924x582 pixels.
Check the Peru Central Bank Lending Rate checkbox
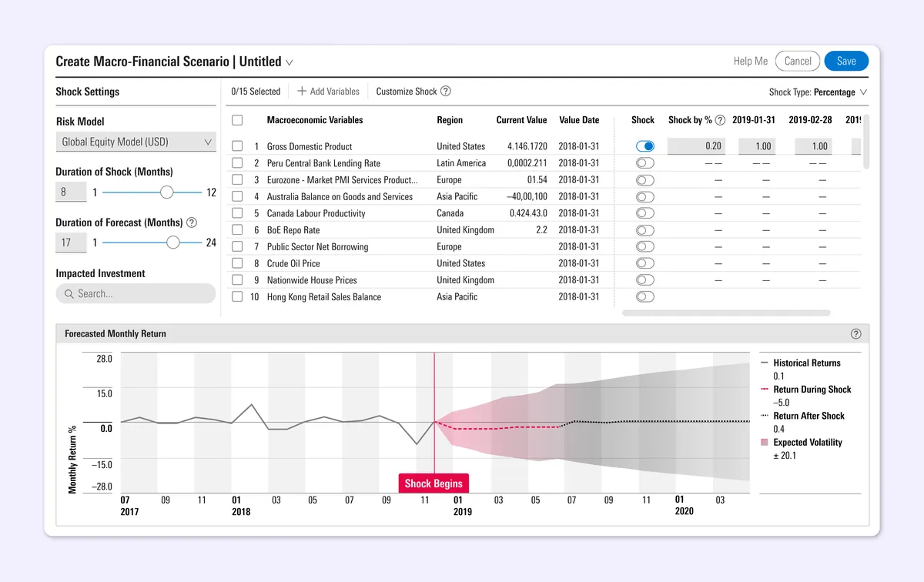(237, 163)
